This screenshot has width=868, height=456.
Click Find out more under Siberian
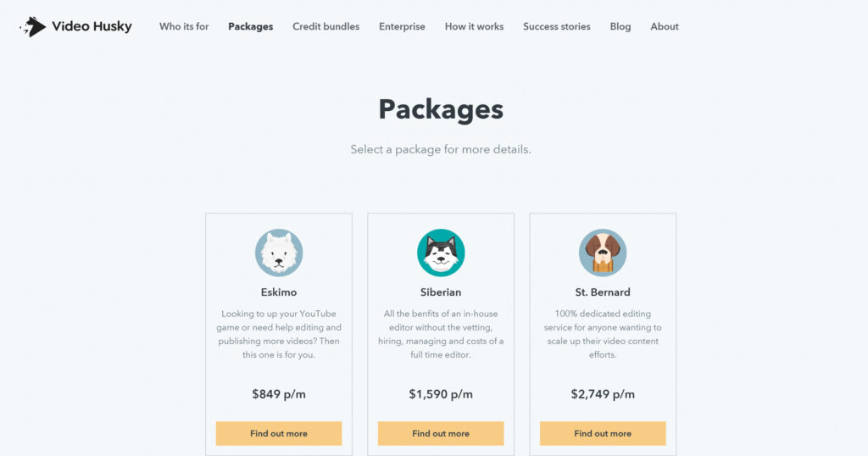point(441,433)
